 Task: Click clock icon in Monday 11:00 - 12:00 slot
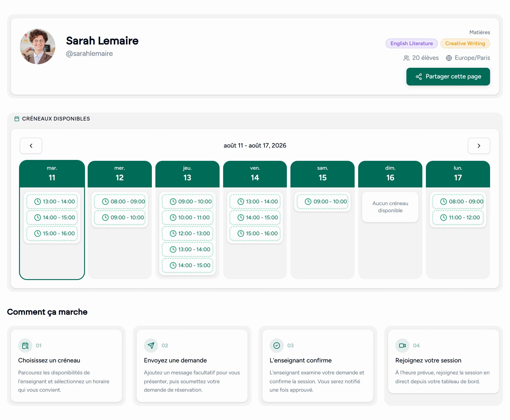click(443, 218)
